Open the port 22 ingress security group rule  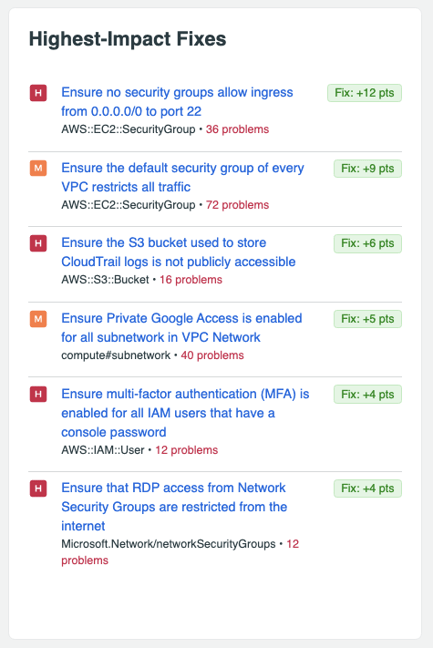177,102
